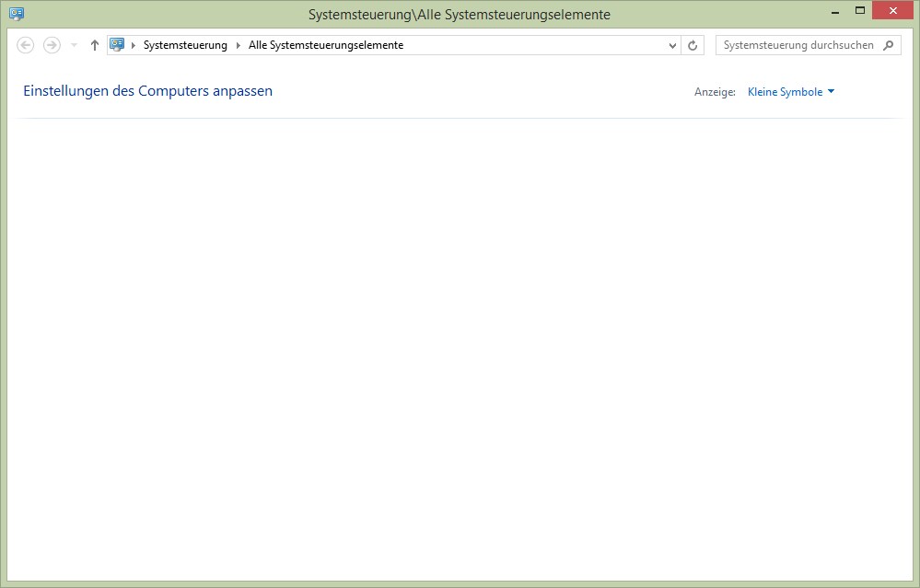Minimize the Systemsteuerung window
Viewport: 920px width, 588px height.
(835, 12)
